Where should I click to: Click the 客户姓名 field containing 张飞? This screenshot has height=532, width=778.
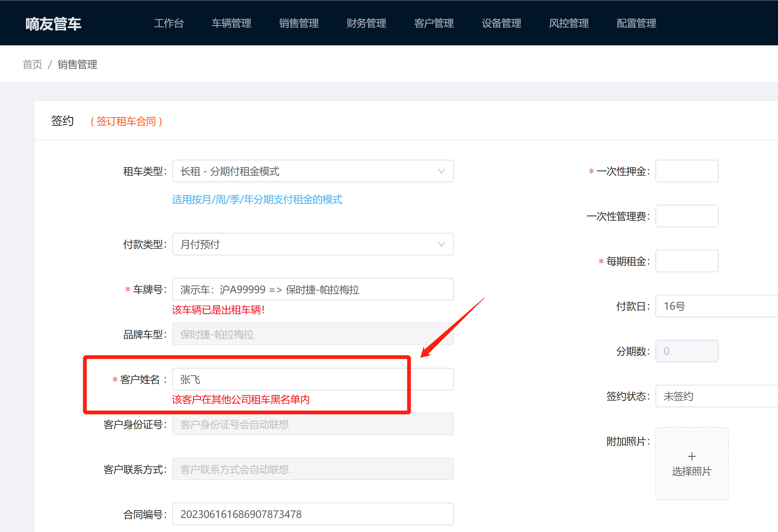tap(313, 379)
